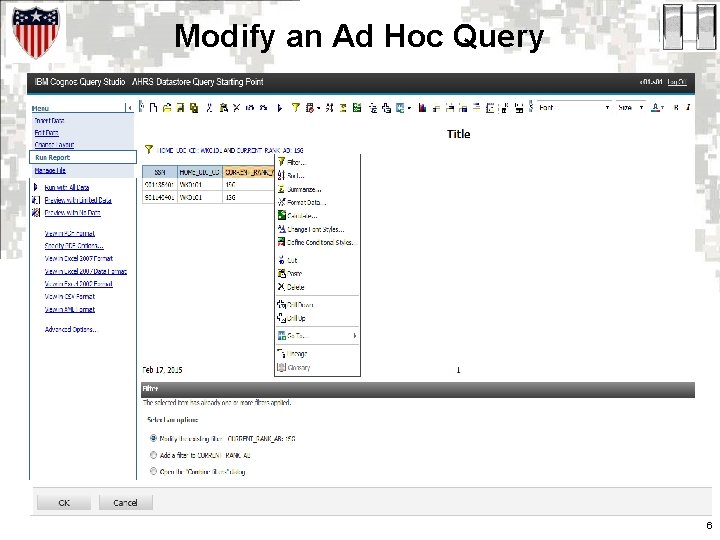Click the report Title text

coord(458,134)
